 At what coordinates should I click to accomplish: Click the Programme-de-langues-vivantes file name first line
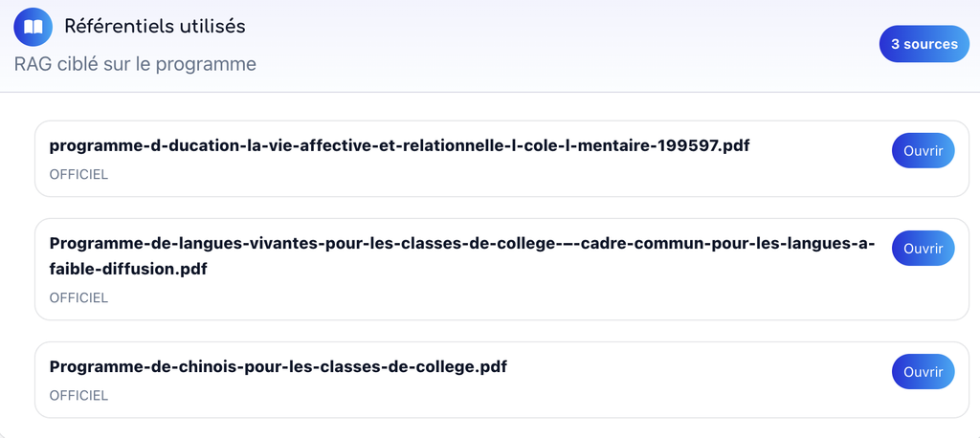462,243
